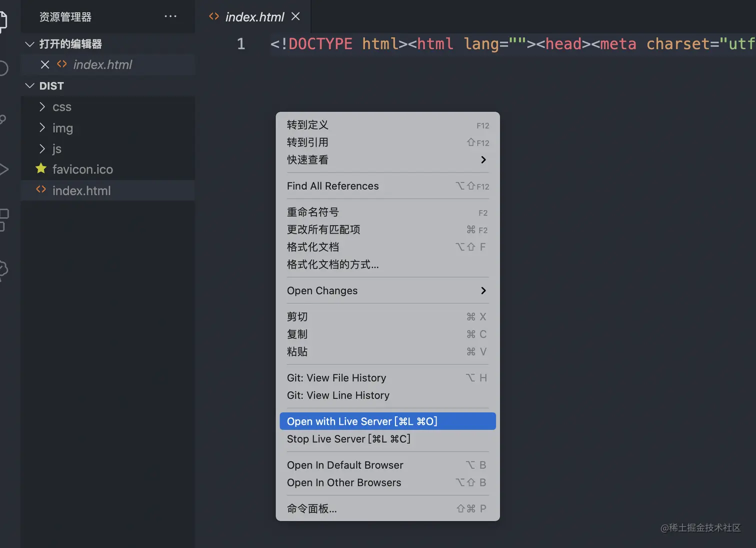Expand the css folder
This screenshot has width=756, height=548.
(42, 107)
